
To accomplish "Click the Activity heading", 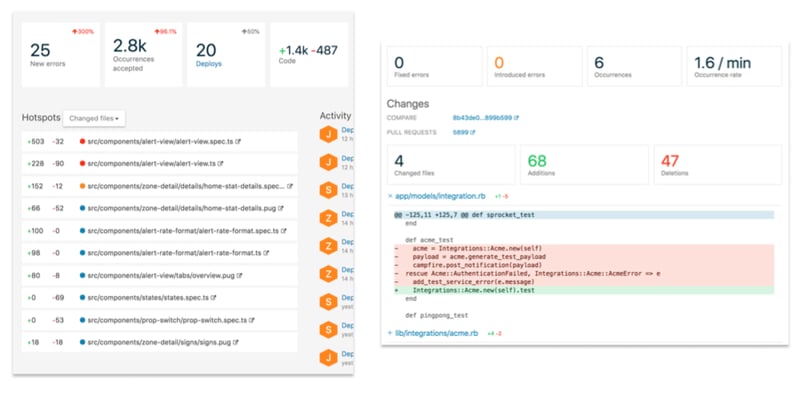I will [335, 116].
